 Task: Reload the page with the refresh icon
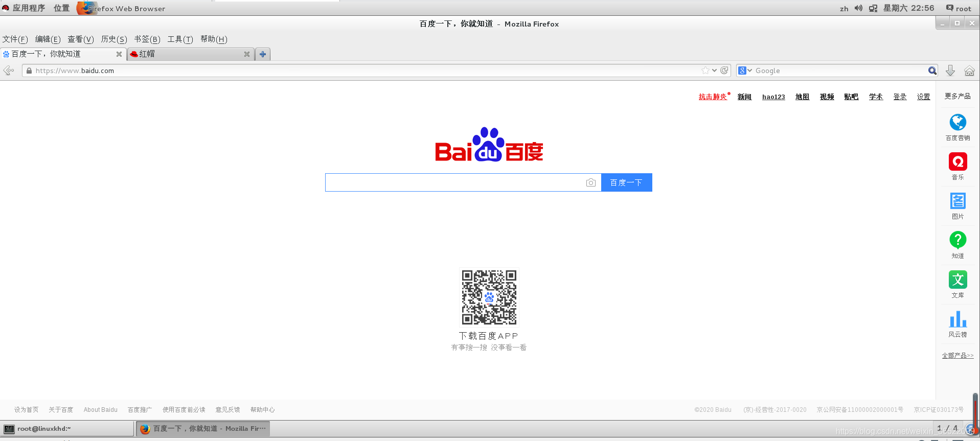(724, 71)
